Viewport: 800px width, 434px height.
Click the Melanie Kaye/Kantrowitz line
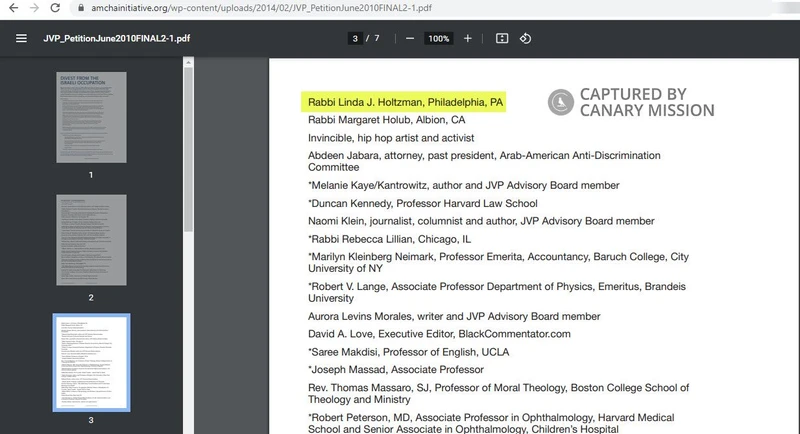(x=464, y=185)
